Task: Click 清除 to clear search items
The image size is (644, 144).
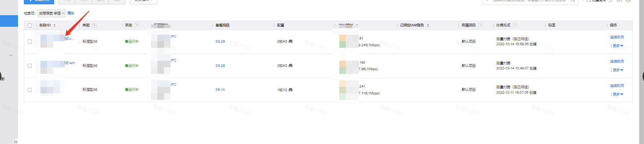Action: point(70,13)
